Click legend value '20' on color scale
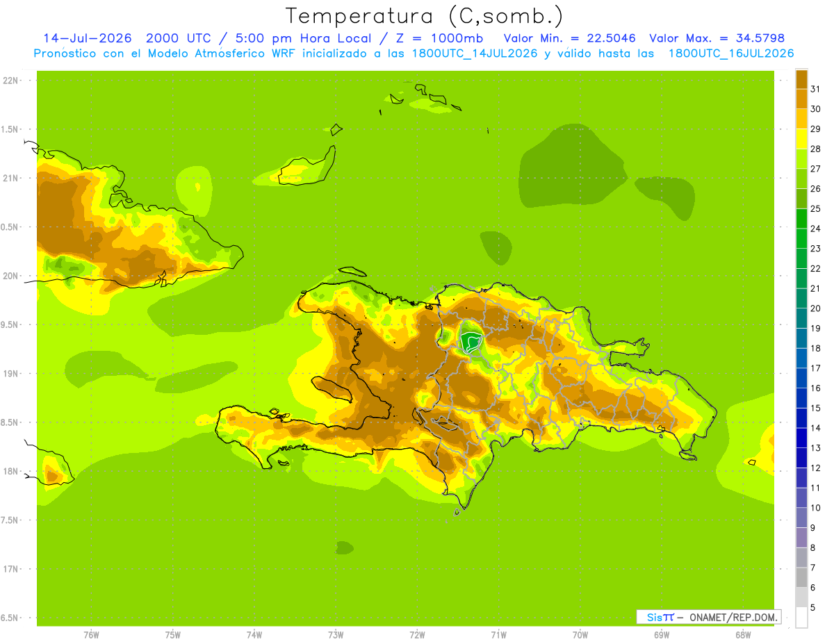 click(815, 308)
